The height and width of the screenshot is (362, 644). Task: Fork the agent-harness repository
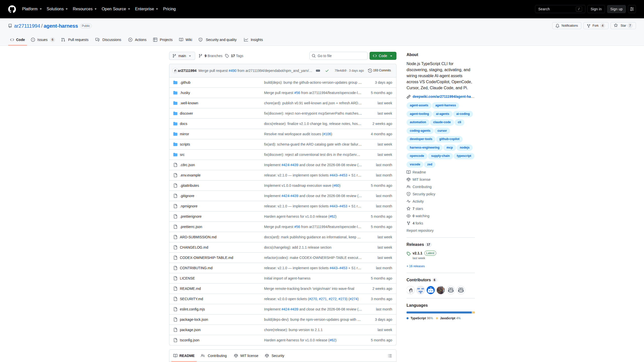596,26
